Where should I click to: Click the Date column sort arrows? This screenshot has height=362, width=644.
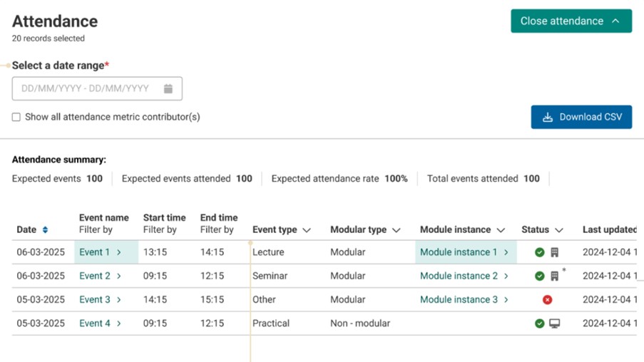[45, 230]
